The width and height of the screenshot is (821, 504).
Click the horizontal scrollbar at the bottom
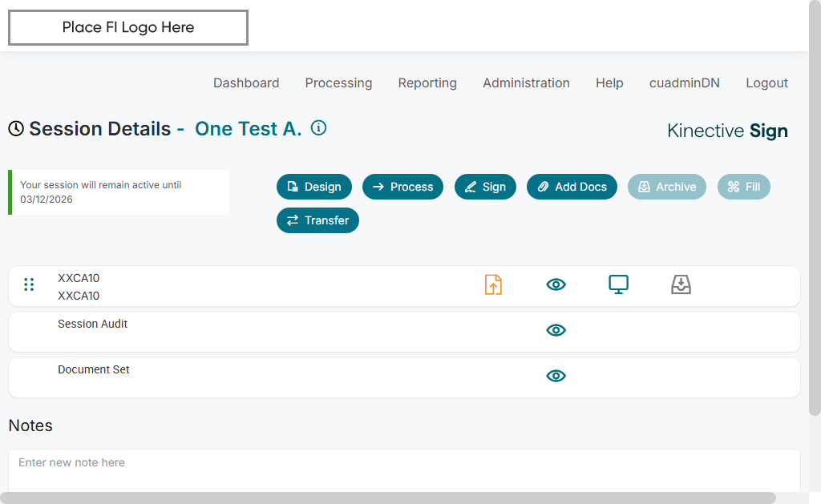(x=388, y=498)
